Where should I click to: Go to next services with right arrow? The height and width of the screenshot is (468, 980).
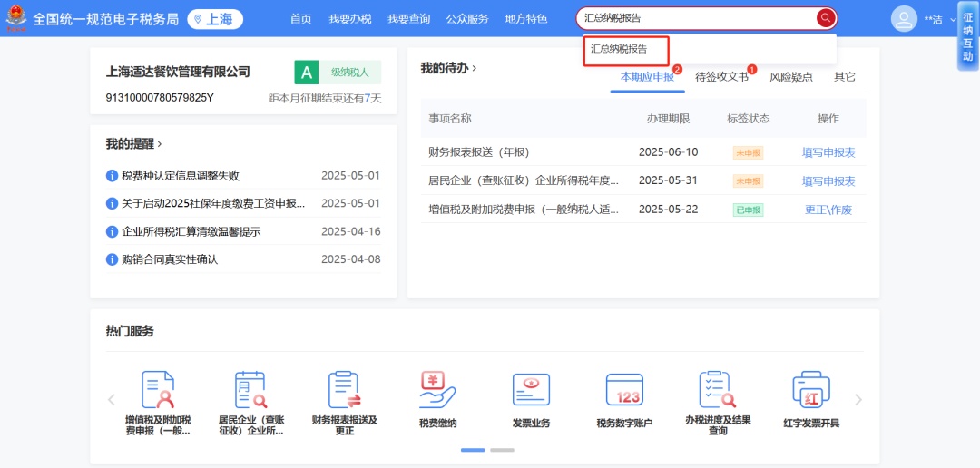tap(858, 400)
